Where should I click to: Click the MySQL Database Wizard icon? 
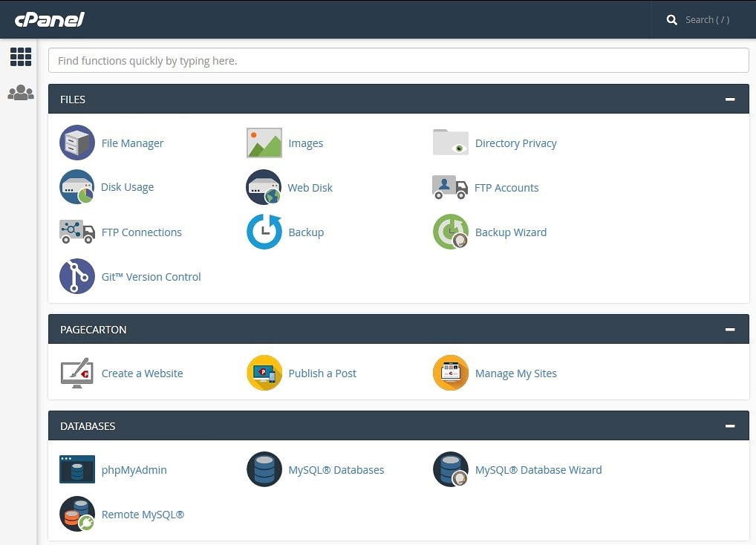tap(451, 469)
